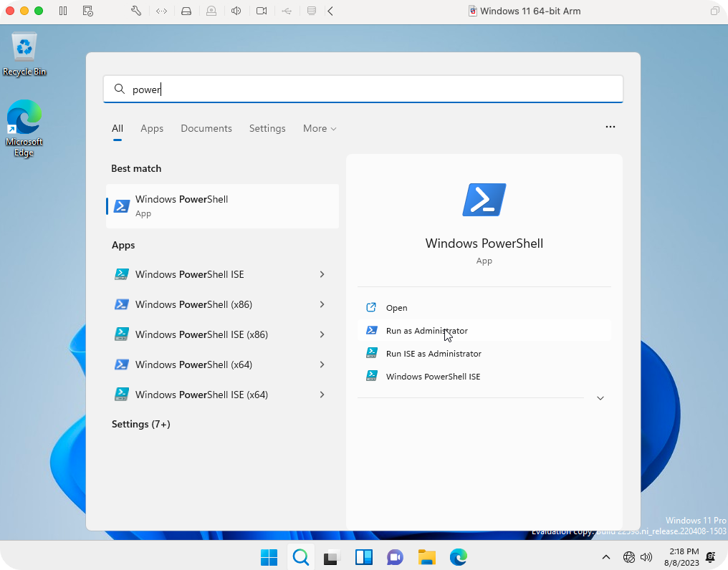This screenshot has width=728, height=570.
Task: Pause the VM with the pause icon
Action: [x=63, y=11]
